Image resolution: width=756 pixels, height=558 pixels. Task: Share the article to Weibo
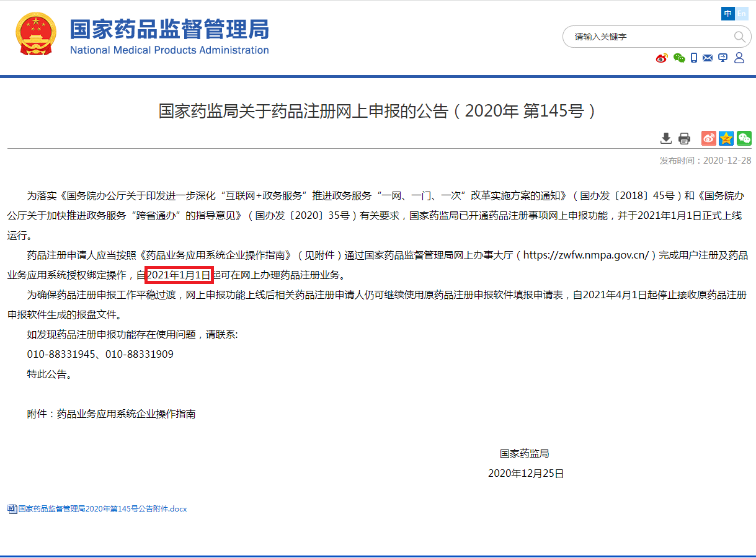point(708,138)
